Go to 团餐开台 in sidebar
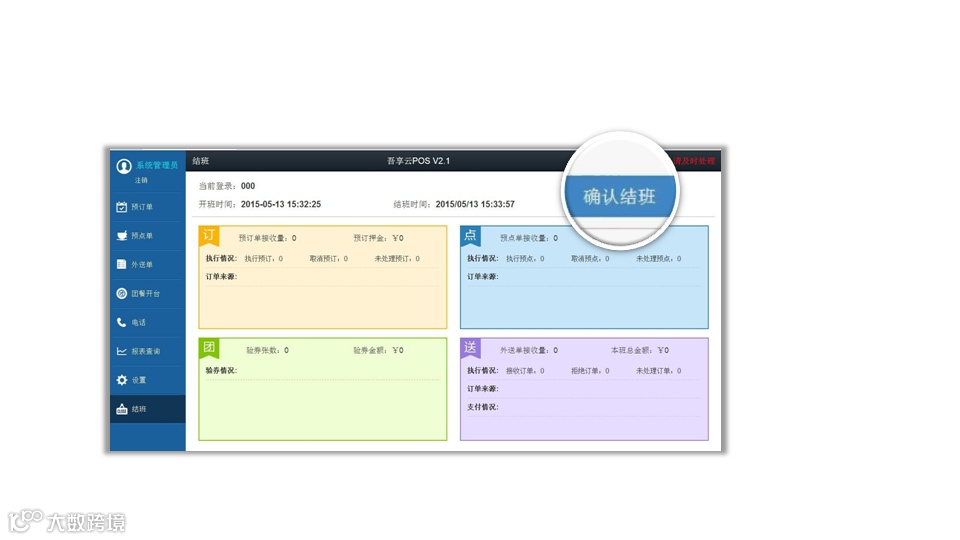 pyautogui.click(x=148, y=293)
